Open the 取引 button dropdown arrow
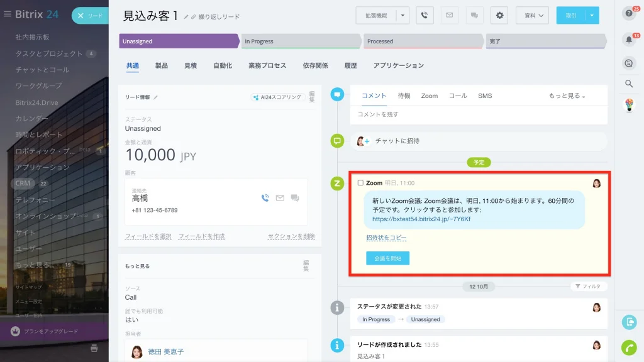The height and width of the screenshot is (362, 644). tap(592, 16)
